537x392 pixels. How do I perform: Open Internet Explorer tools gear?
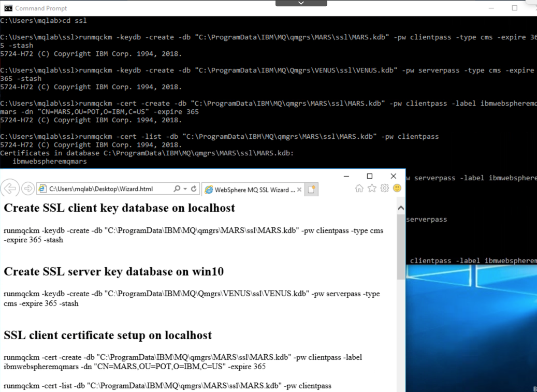point(385,188)
